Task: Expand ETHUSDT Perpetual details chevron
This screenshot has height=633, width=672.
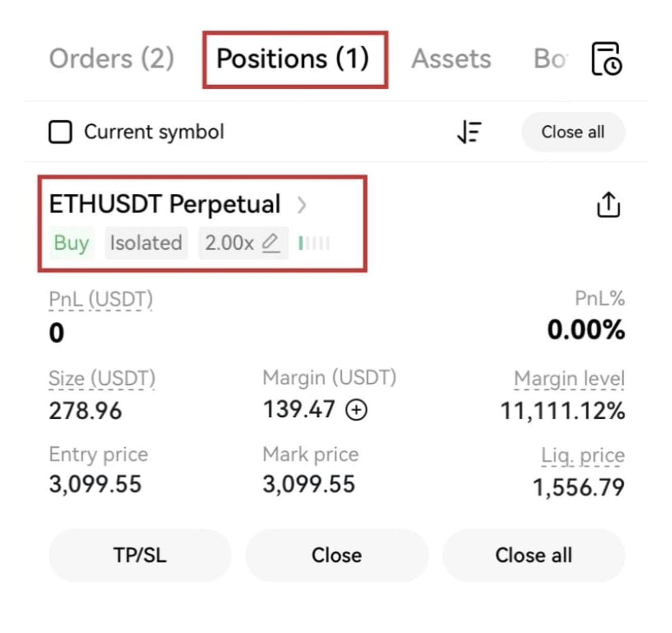Action: tap(302, 205)
